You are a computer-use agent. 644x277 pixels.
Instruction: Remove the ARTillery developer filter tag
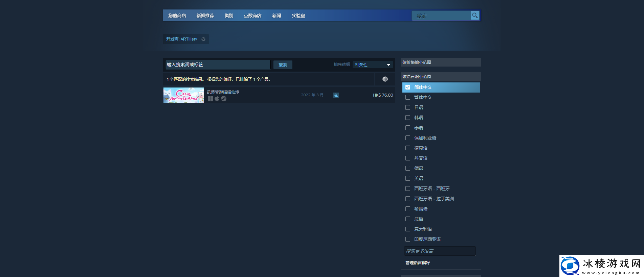pyautogui.click(x=203, y=39)
